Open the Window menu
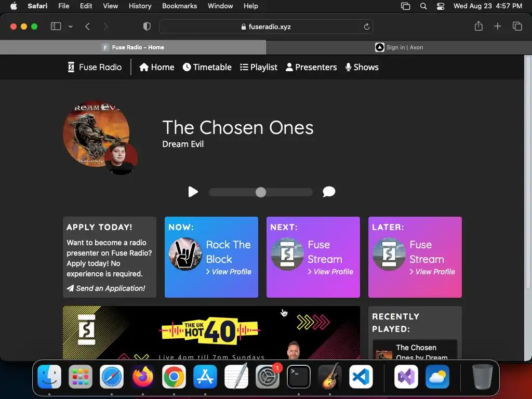 coord(220,6)
